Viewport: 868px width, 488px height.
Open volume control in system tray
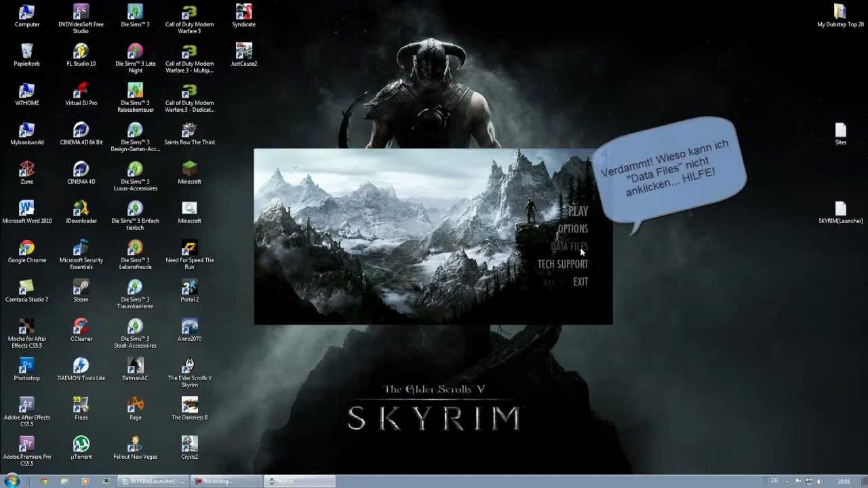coord(820,481)
